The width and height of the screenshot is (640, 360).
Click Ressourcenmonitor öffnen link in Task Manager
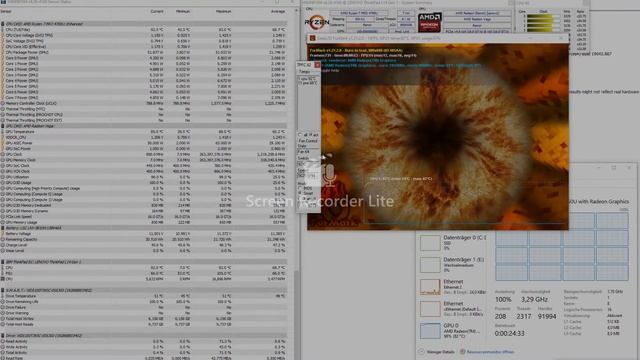tap(490, 351)
